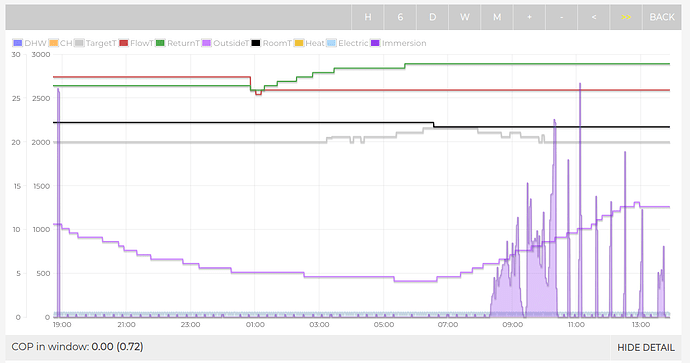Select the M month view button
The height and width of the screenshot is (363, 690).
click(x=497, y=17)
